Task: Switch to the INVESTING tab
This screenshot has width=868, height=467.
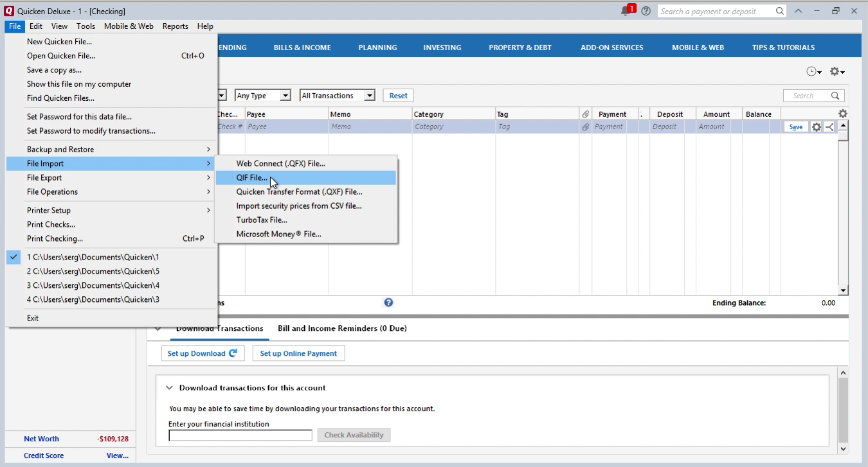Action: [x=442, y=48]
